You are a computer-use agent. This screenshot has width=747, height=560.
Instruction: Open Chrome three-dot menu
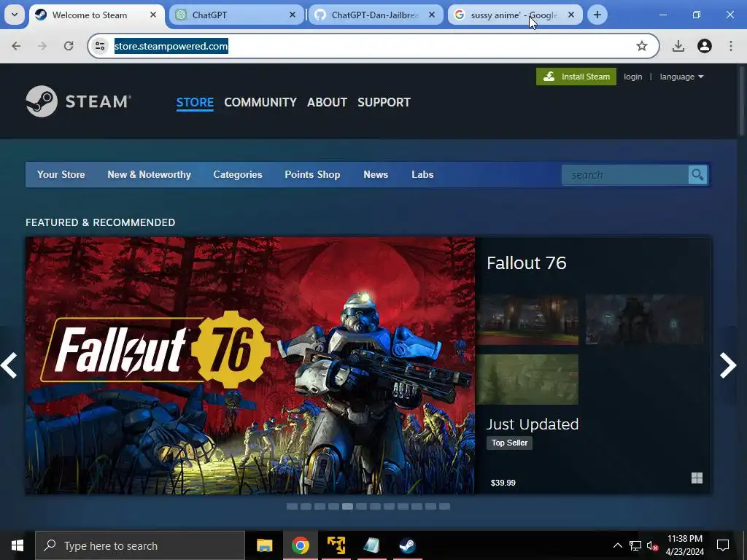coord(731,46)
